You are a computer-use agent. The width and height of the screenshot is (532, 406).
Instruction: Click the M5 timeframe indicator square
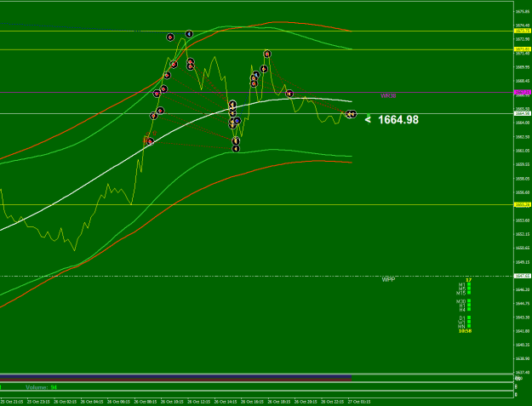point(469,289)
